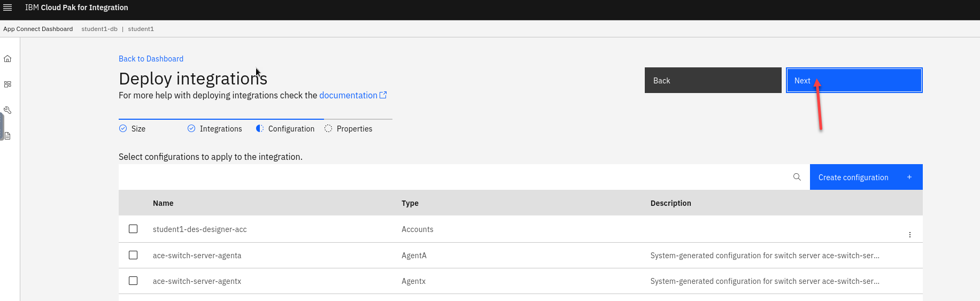This screenshot has width=980, height=301.
Task: Follow the Back to Dashboard link
Action: click(151, 59)
